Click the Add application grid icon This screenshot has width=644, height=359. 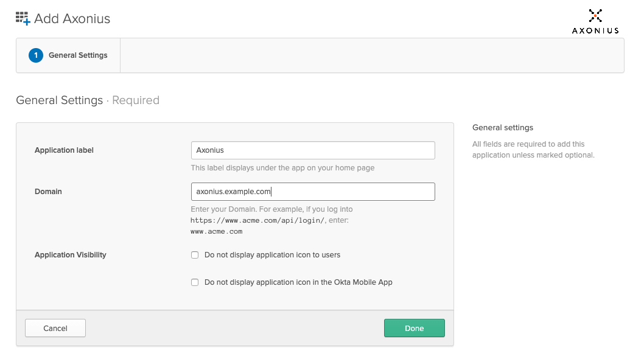point(23,18)
